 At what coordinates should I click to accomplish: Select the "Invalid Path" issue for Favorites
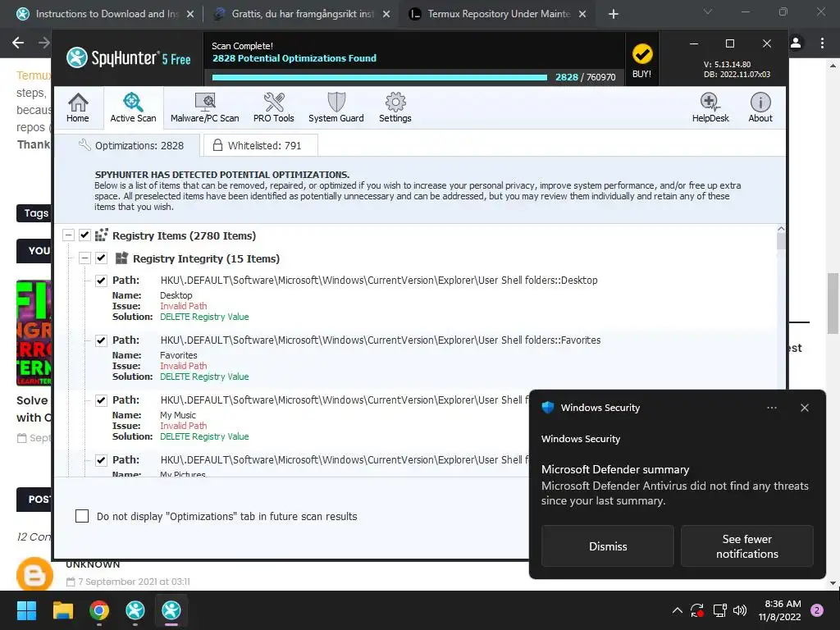coord(183,366)
